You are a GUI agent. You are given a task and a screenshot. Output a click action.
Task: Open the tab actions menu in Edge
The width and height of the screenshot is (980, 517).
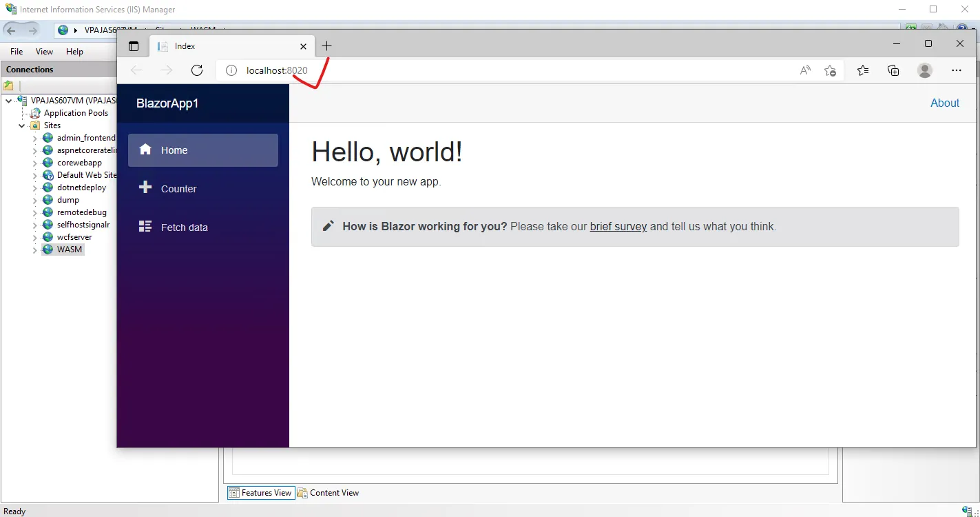(x=134, y=46)
